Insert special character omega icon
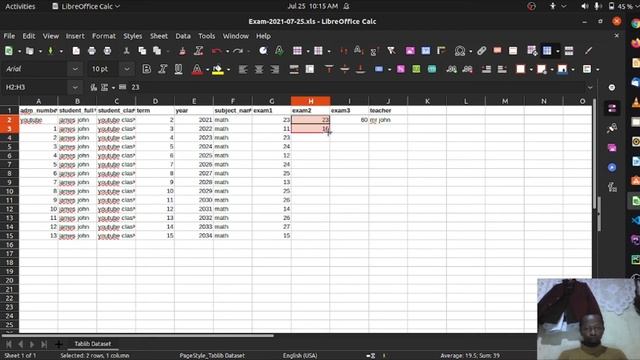Screen dimensions: 640x360 pos(460,51)
